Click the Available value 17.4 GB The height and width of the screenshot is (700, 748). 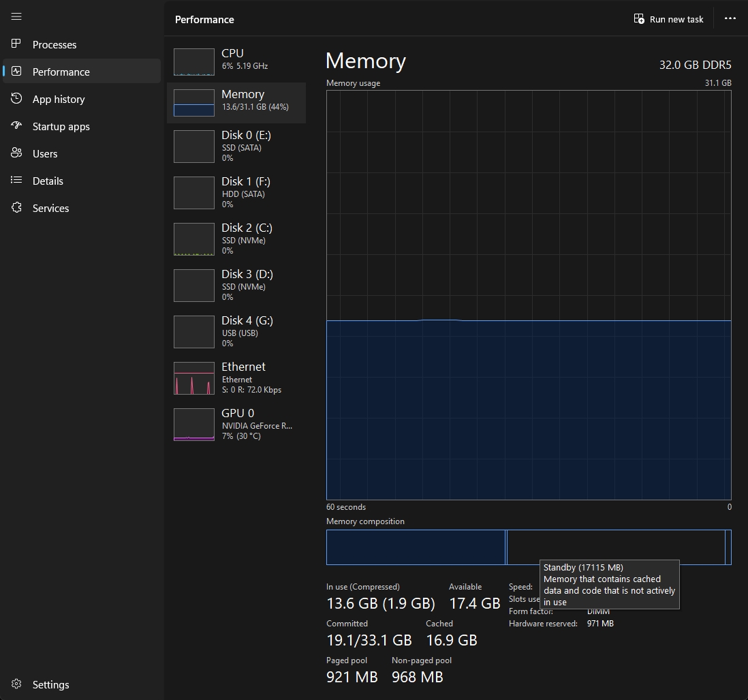tap(475, 604)
